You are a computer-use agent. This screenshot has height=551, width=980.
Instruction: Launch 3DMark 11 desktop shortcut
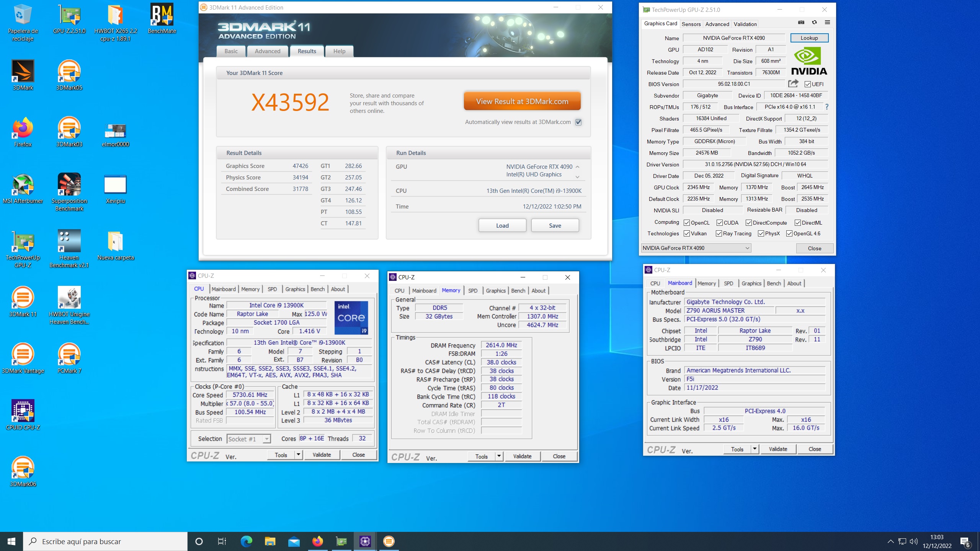23,302
